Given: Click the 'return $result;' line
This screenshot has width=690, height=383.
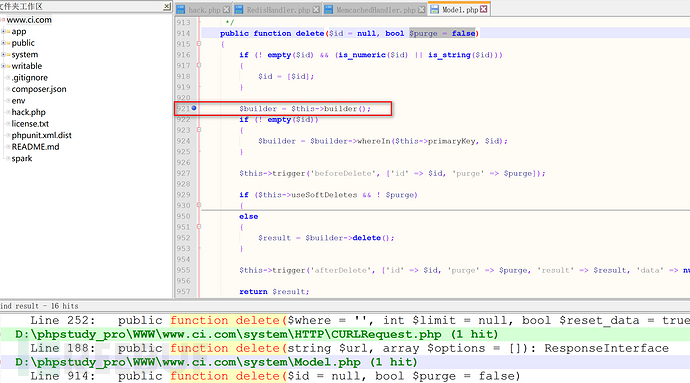Looking at the screenshot, I should point(274,291).
